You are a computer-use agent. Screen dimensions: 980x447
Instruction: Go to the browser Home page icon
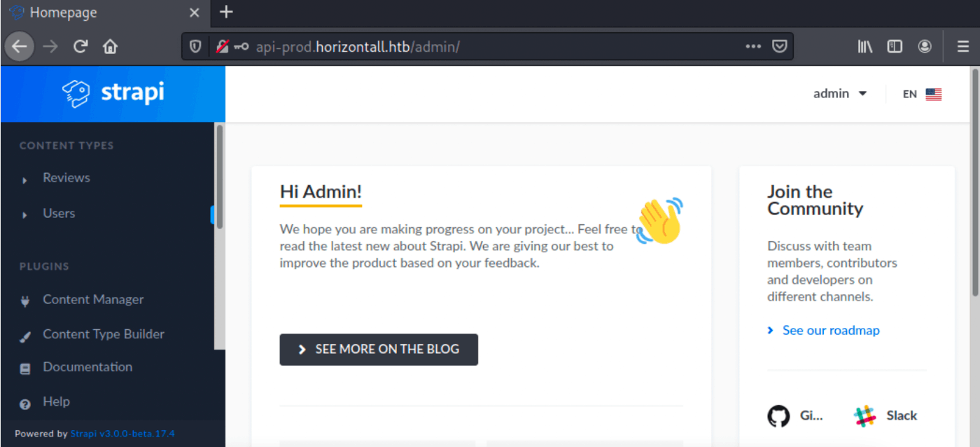pos(110,47)
